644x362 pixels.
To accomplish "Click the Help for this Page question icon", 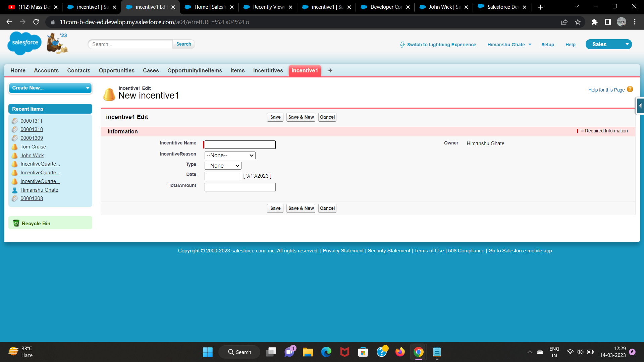I will click(x=630, y=89).
